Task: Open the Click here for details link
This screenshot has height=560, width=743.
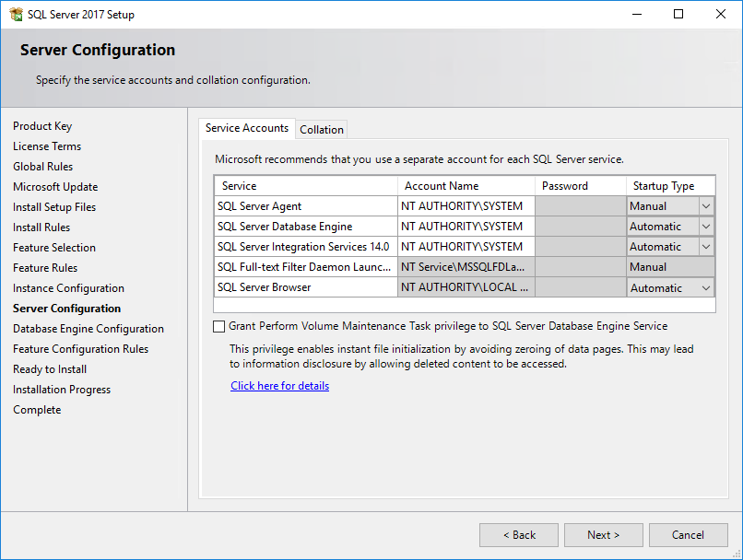Action: (279, 386)
